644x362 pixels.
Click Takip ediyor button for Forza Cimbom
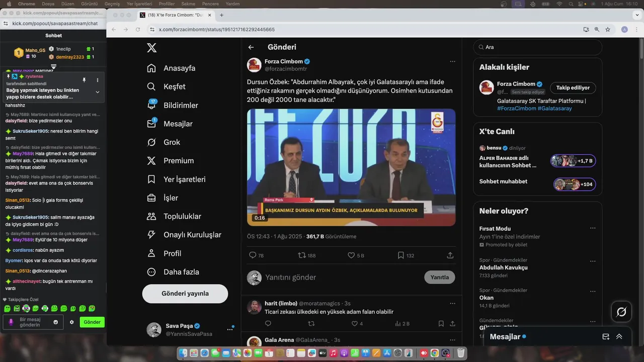pos(573,88)
